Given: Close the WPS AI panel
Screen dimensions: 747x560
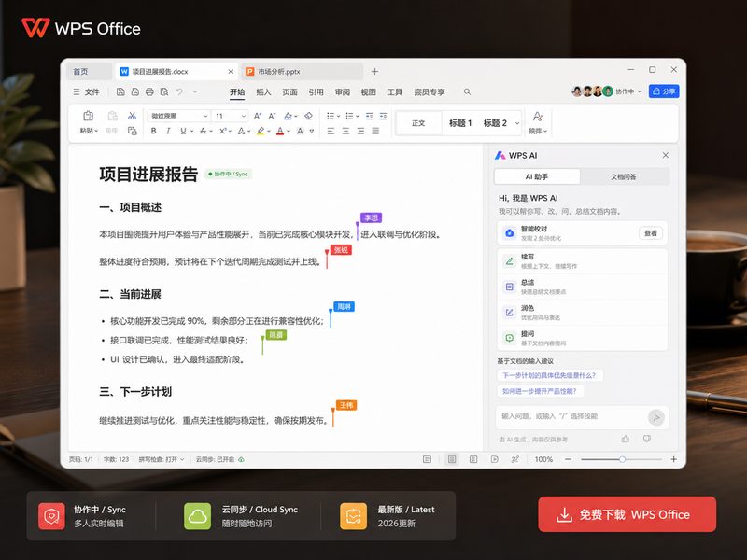Looking at the screenshot, I should 666,155.
